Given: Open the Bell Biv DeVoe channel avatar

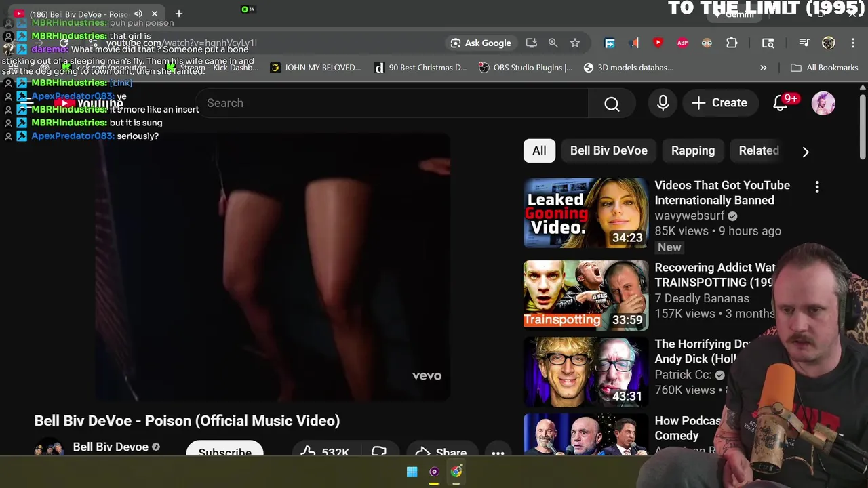Looking at the screenshot, I should pyautogui.click(x=49, y=447).
